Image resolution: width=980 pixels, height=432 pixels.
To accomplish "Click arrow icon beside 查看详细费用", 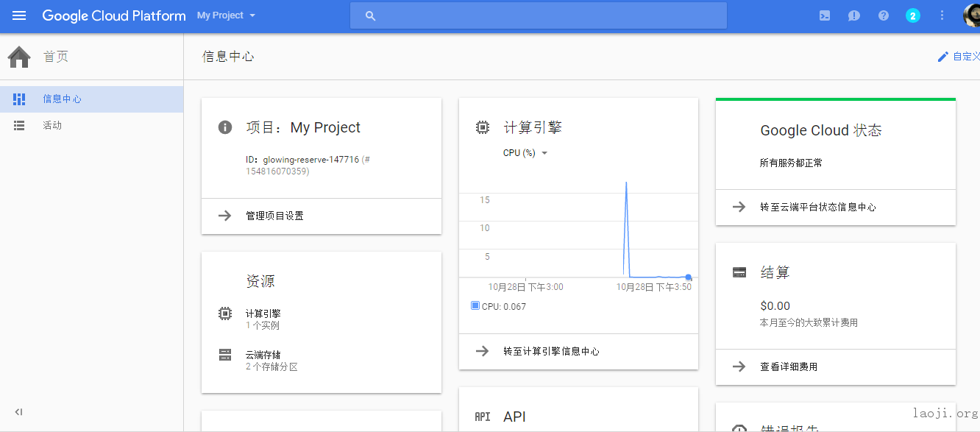I will pos(739,366).
